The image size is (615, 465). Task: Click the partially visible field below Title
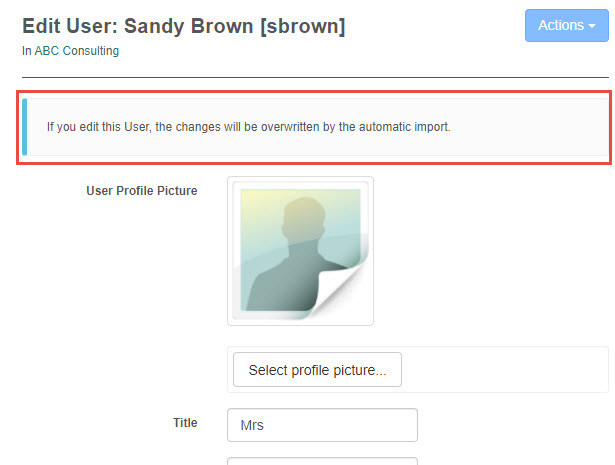point(322,461)
